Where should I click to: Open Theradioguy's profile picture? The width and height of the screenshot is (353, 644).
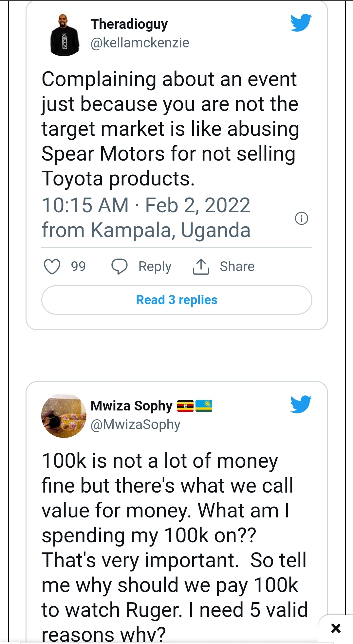point(64,35)
